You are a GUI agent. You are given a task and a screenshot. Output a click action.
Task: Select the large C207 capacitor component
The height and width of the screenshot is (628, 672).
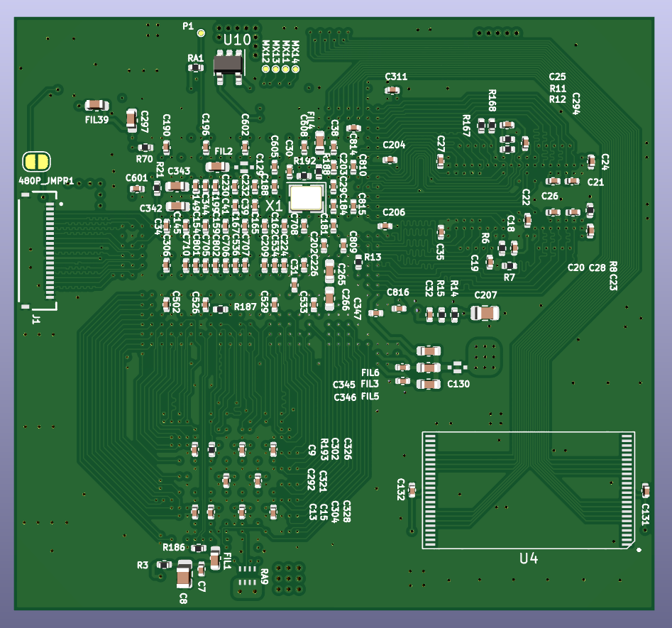tap(485, 313)
